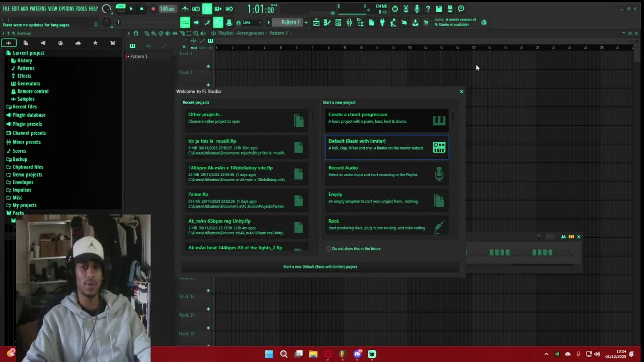Choose Create a chord progression template
The width and height of the screenshot is (644, 362).
tap(386, 120)
